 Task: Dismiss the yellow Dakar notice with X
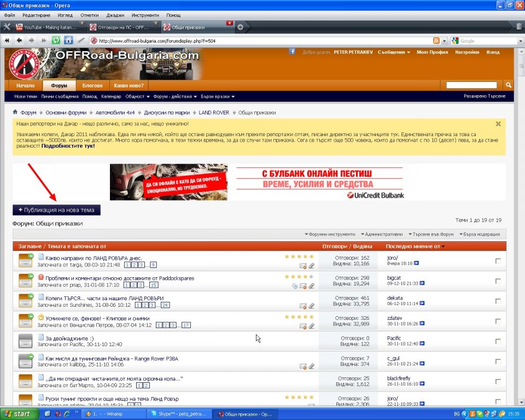[x=498, y=124]
